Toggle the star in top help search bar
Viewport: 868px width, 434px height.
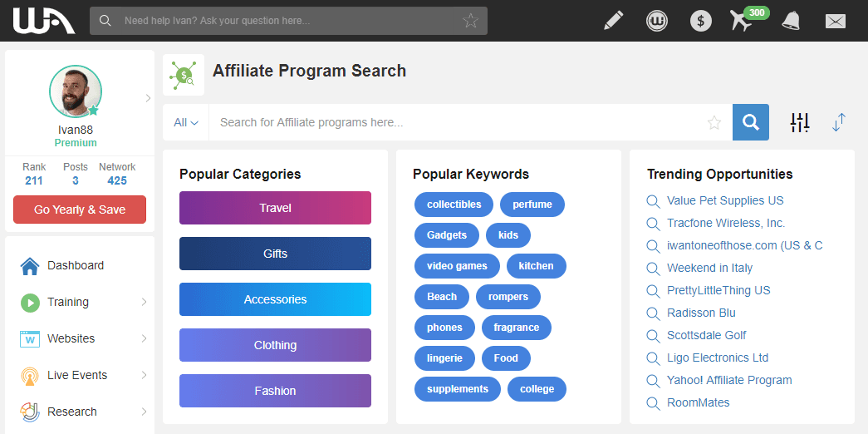(x=470, y=21)
